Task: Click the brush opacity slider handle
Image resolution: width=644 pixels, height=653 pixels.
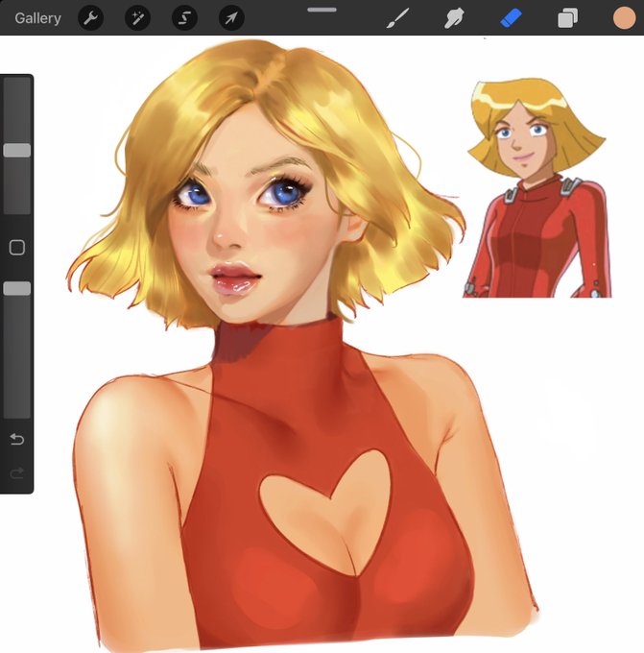Action: tap(17, 288)
